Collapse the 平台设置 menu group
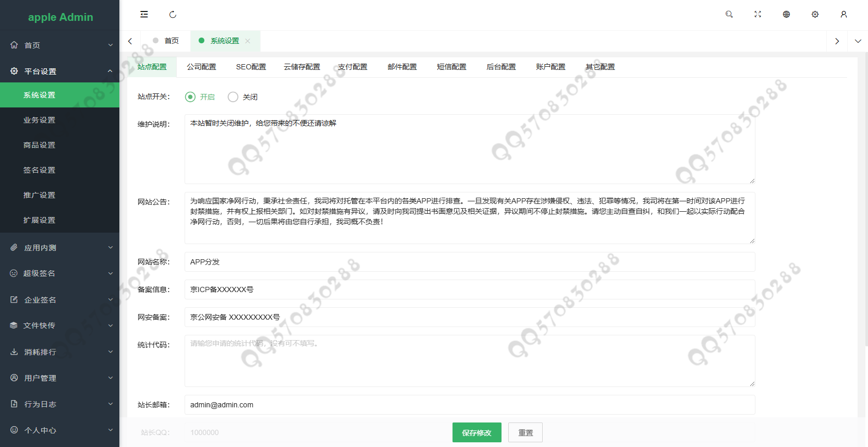This screenshot has width=868, height=447. tap(60, 71)
